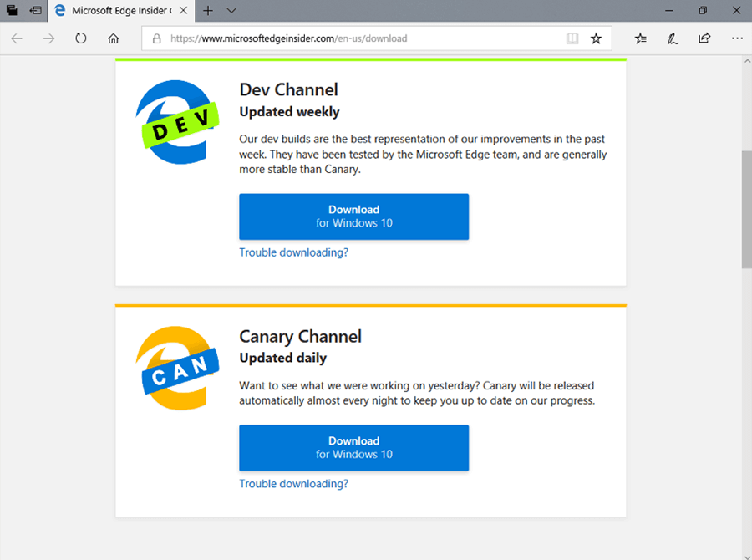Viewport: 752px width, 560px height.
Task: Click the Dev Channel heading
Action: tap(289, 89)
